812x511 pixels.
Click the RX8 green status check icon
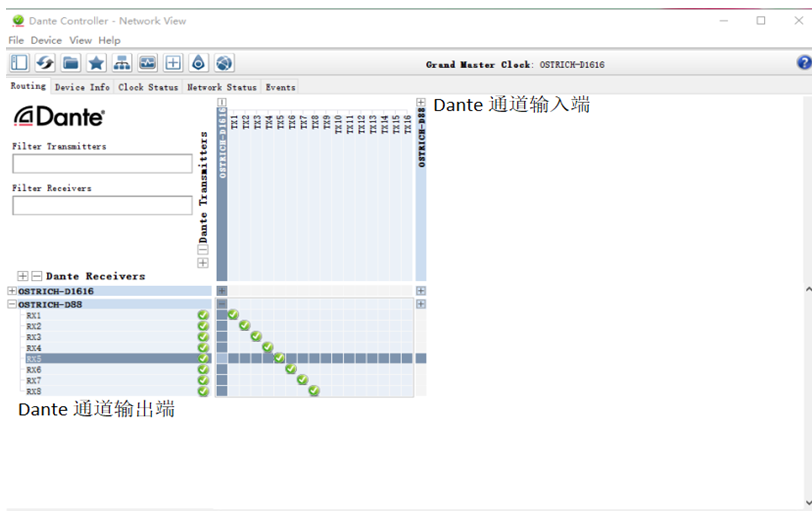[203, 391]
